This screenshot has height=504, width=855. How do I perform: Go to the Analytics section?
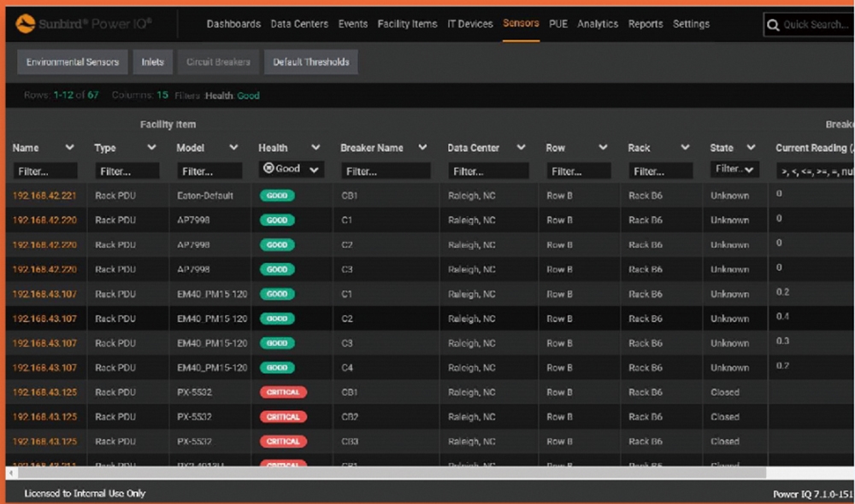pyautogui.click(x=598, y=24)
